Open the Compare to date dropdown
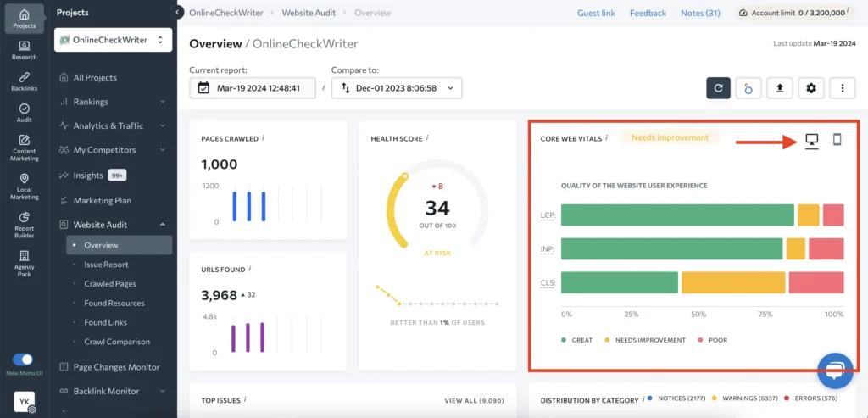The width and height of the screenshot is (868, 418). coord(397,88)
